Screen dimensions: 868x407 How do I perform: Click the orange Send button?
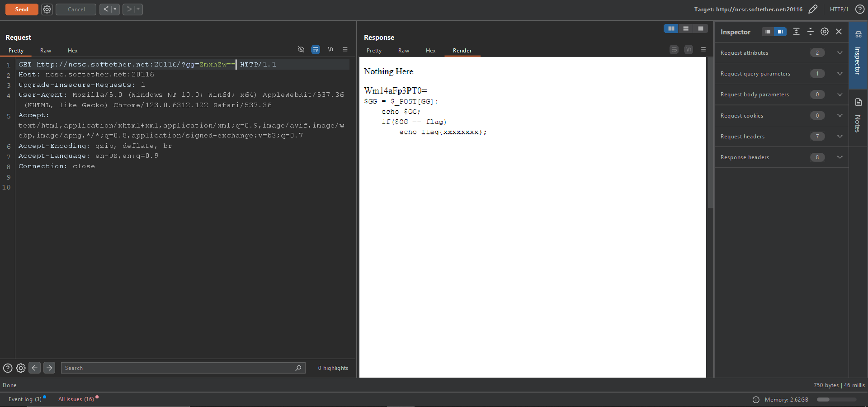click(x=22, y=9)
